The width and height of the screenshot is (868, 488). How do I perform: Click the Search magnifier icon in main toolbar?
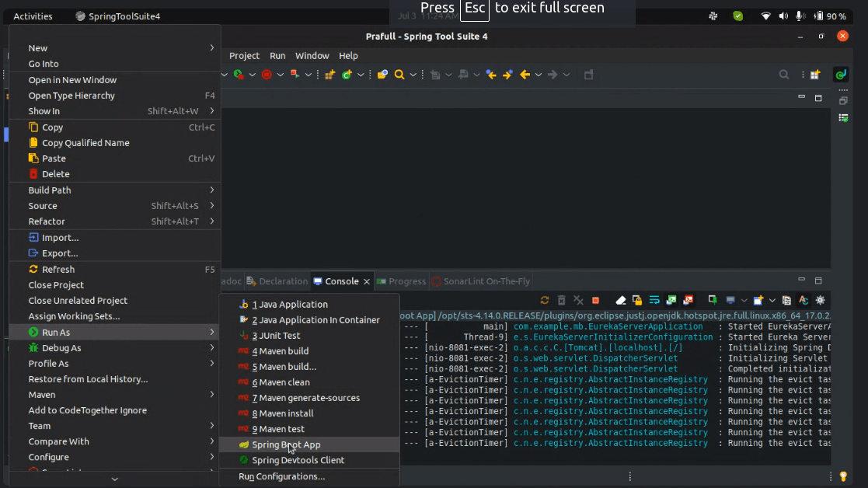pos(399,75)
